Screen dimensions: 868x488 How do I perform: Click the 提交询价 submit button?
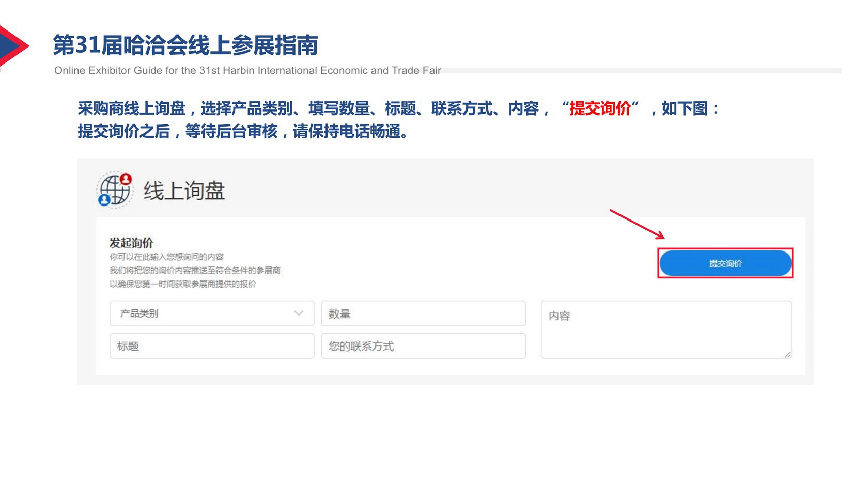click(x=725, y=263)
